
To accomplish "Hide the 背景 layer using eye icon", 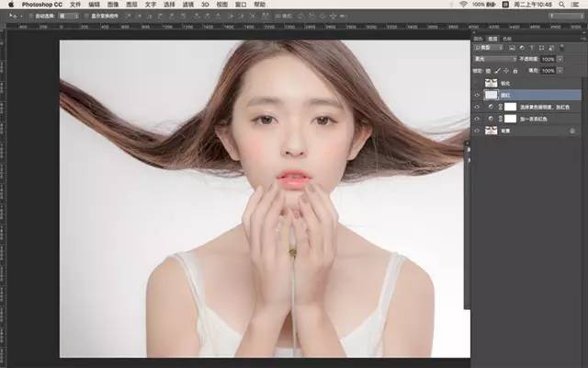I will point(476,131).
